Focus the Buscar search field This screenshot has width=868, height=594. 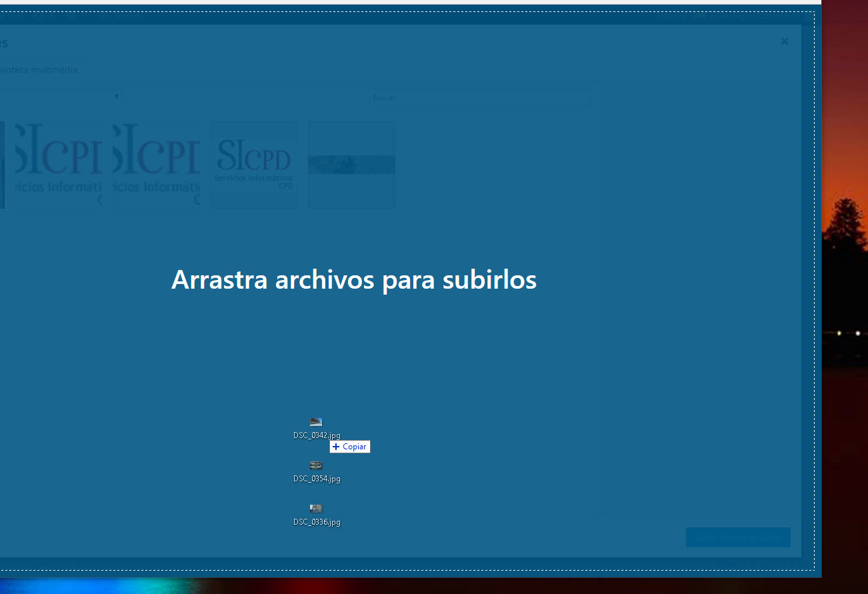480,98
